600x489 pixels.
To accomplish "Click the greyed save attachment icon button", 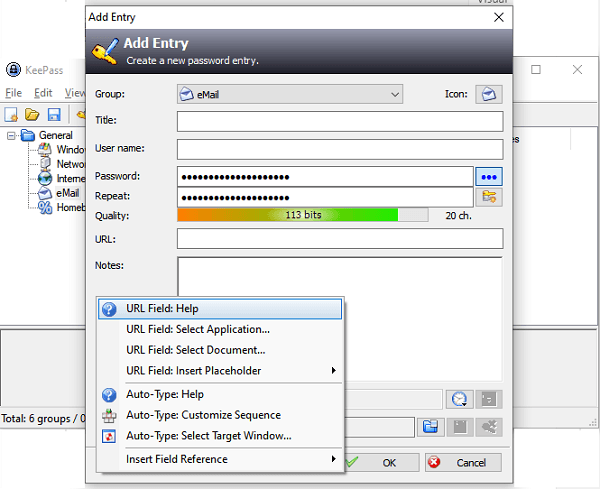I will tap(489, 399).
